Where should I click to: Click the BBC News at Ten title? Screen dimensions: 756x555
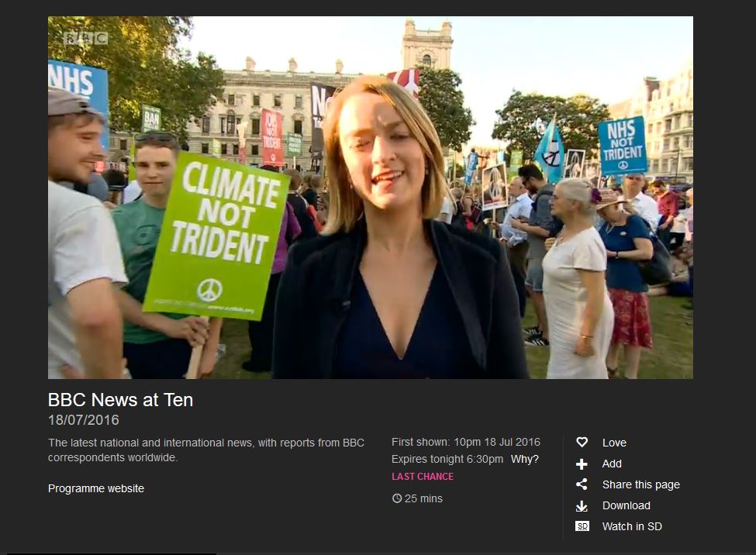pyautogui.click(x=120, y=400)
